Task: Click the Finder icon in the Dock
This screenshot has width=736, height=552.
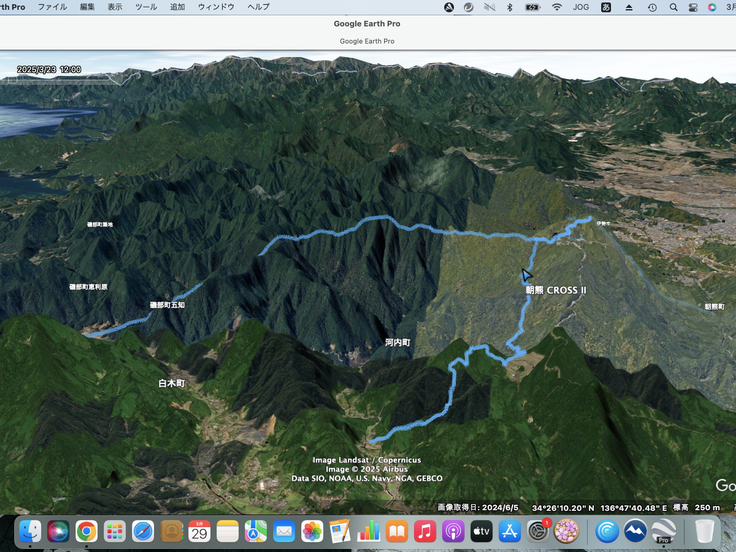Action: pos(30,531)
